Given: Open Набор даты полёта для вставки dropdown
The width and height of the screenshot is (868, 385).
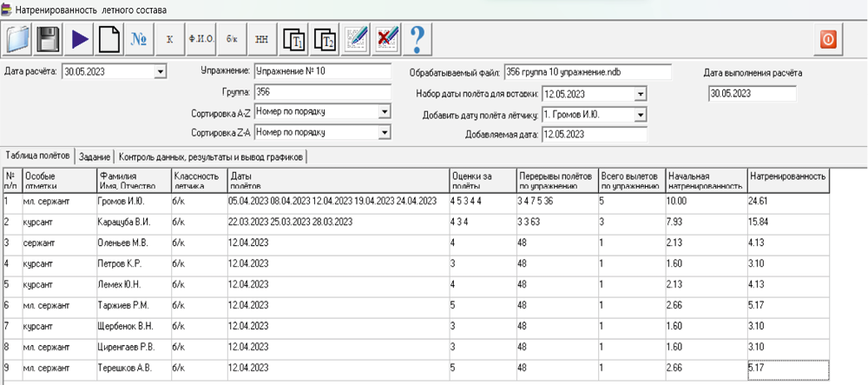Looking at the screenshot, I should pyautogui.click(x=641, y=94).
